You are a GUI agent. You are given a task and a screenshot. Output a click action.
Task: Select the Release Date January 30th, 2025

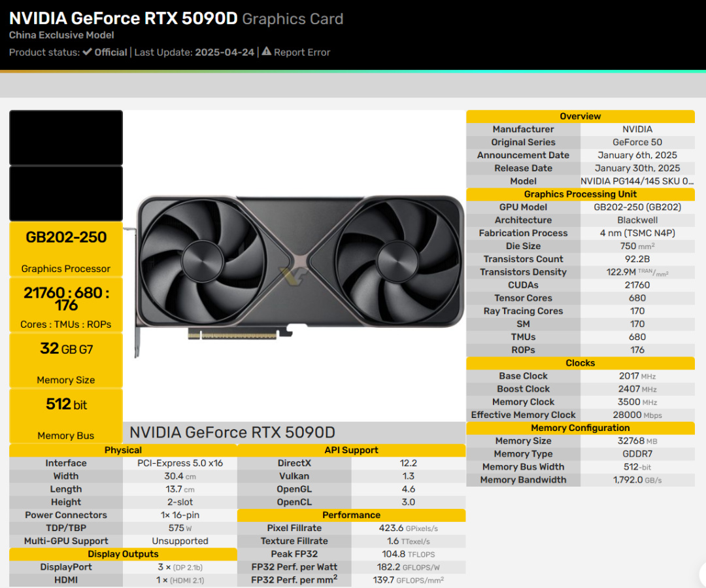637,169
